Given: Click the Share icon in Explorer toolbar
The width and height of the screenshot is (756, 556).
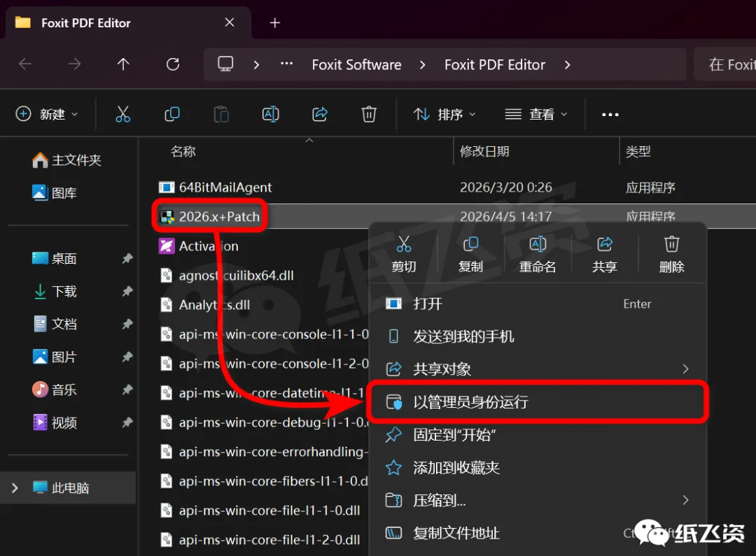Looking at the screenshot, I should (320, 114).
